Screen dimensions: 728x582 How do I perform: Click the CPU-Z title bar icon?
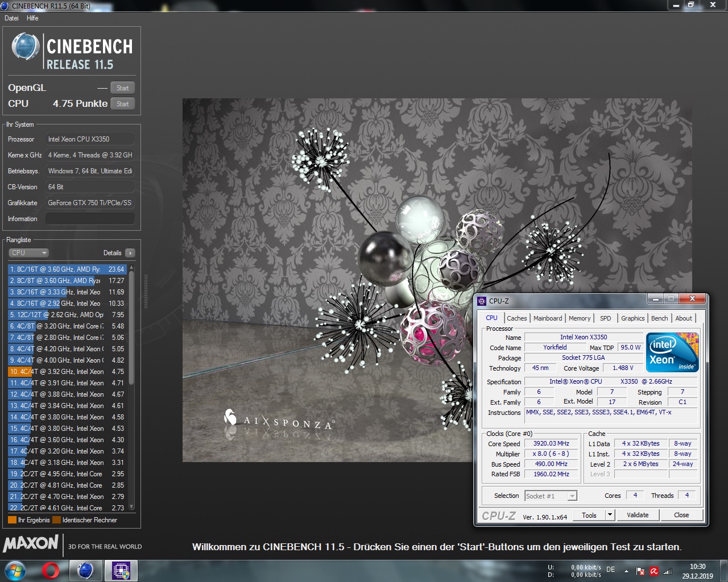(482, 301)
